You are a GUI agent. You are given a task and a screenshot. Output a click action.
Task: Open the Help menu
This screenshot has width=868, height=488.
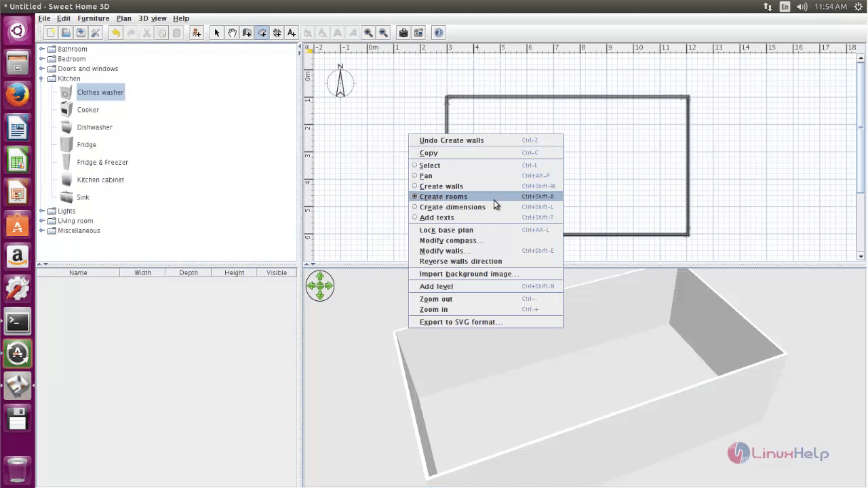pyautogui.click(x=181, y=18)
